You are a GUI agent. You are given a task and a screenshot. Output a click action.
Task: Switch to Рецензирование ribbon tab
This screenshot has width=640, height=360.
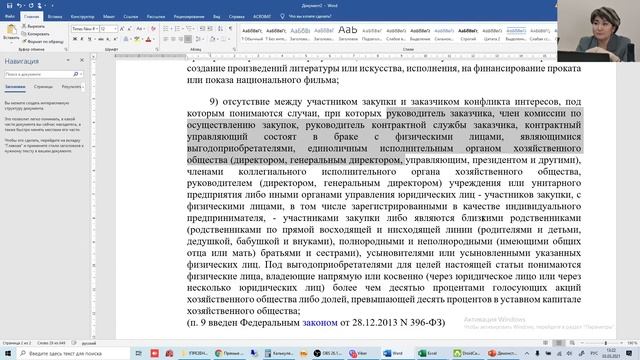tap(189, 17)
